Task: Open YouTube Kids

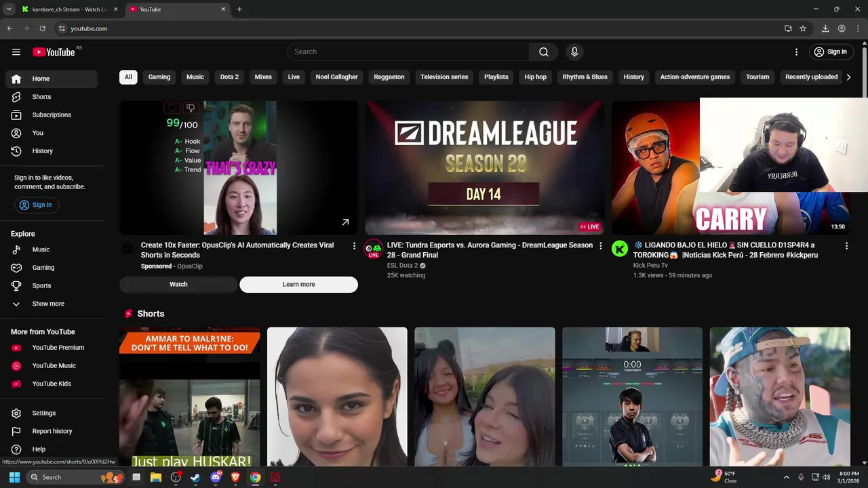Action: coord(52,384)
